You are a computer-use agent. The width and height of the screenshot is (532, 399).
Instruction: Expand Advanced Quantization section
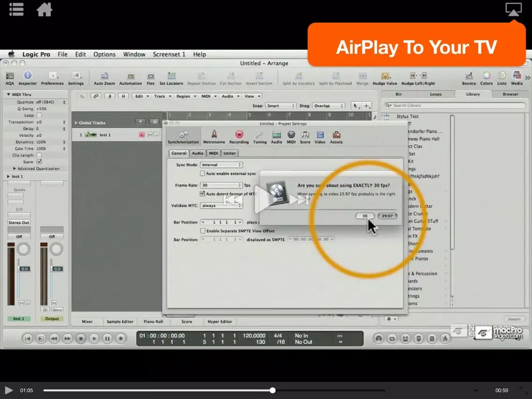(x=15, y=169)
